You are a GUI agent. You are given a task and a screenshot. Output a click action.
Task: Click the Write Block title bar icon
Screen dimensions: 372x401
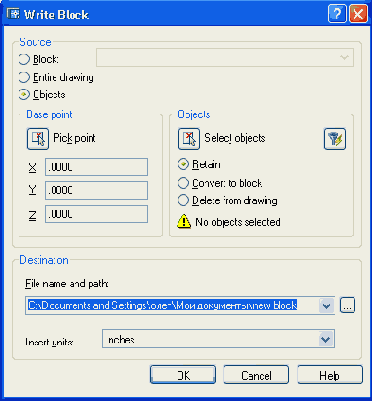click(x=14, y=15)
